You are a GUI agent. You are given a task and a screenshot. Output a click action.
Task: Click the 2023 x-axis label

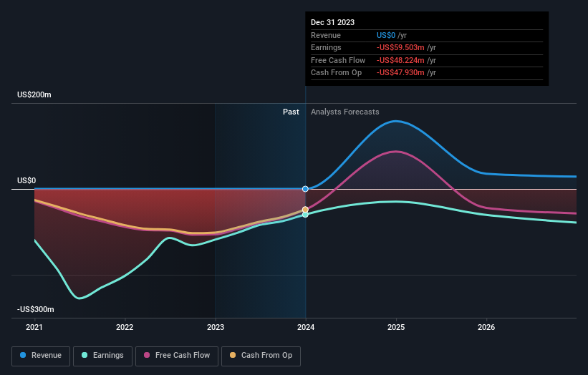[216, 327]
